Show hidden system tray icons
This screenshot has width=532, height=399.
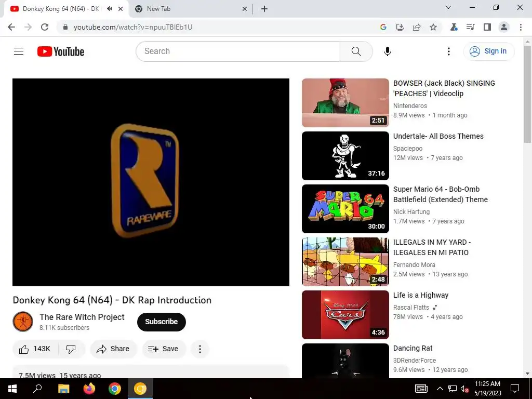point(440,389)
